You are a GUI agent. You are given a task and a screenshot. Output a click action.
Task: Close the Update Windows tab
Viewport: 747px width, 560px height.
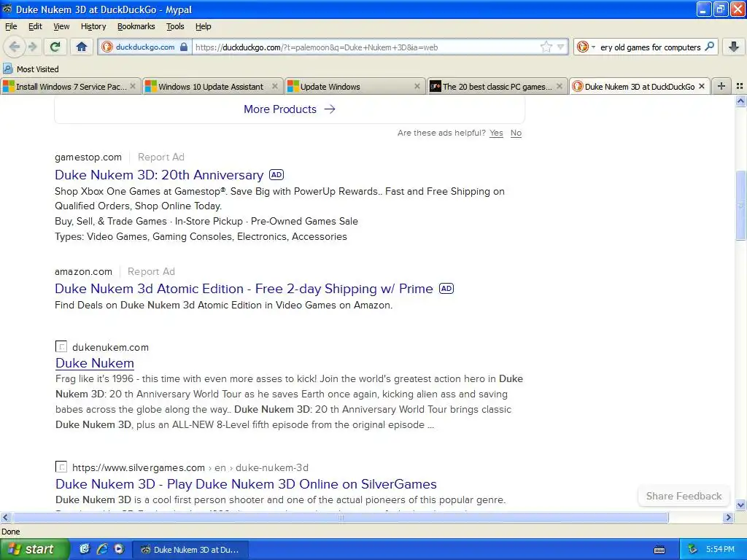[x=417, y=86]
